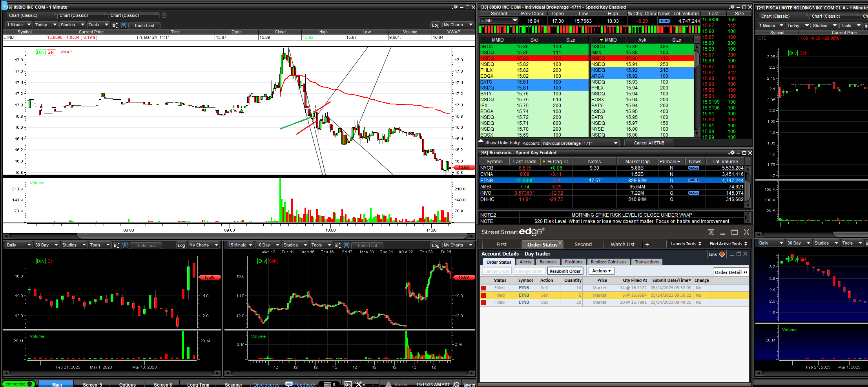Click the Buy button on the 1 Minute chart
The width and height of the screenshot is (868, 387).
[41, 52]
